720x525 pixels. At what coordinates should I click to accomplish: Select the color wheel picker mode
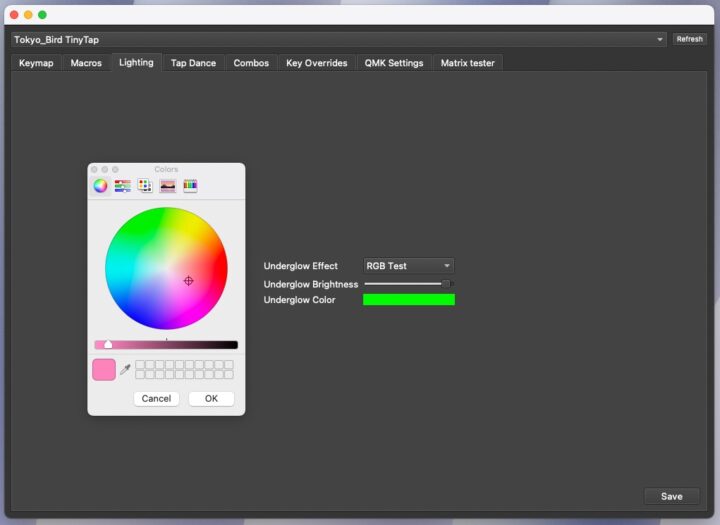pos(100,185)
